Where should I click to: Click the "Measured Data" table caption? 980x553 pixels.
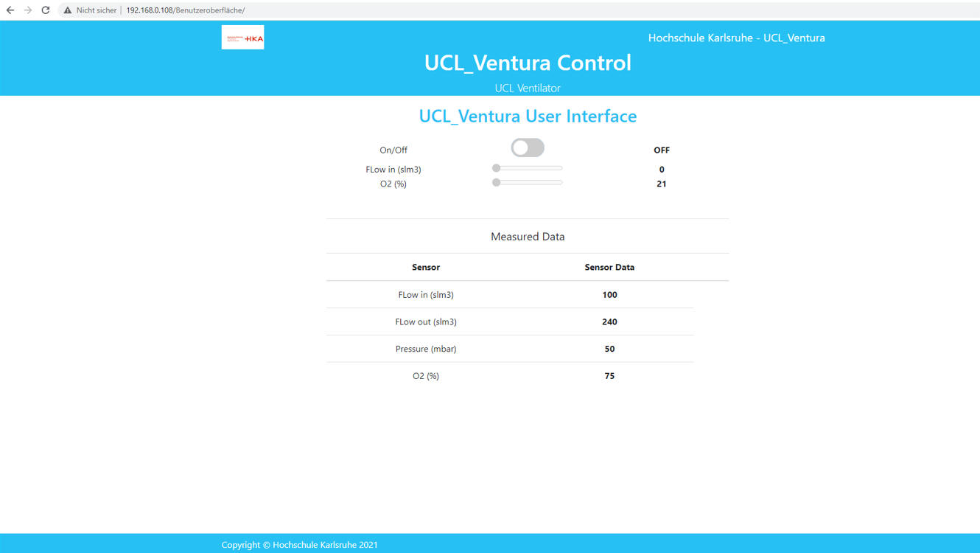[528, 237]
